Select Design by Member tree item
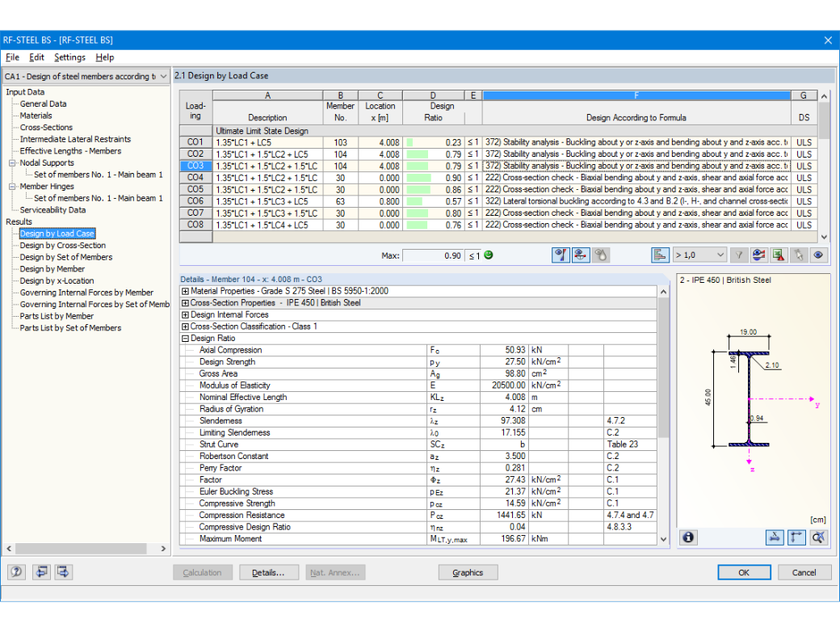Viewport: 840px width, 632px height. [52, 269]
